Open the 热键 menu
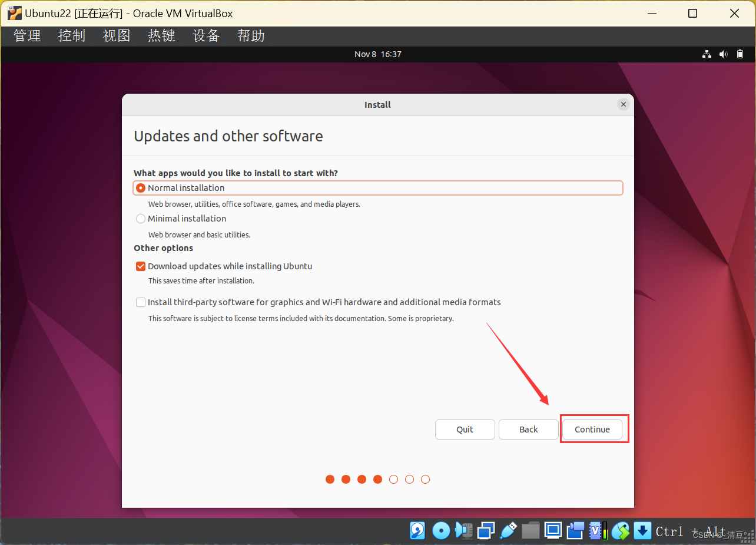 [161, 35]
